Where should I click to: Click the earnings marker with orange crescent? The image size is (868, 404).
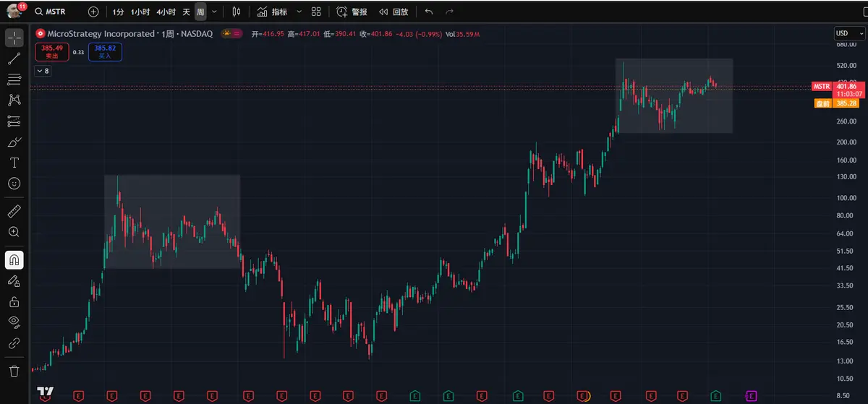click(584, 395)
